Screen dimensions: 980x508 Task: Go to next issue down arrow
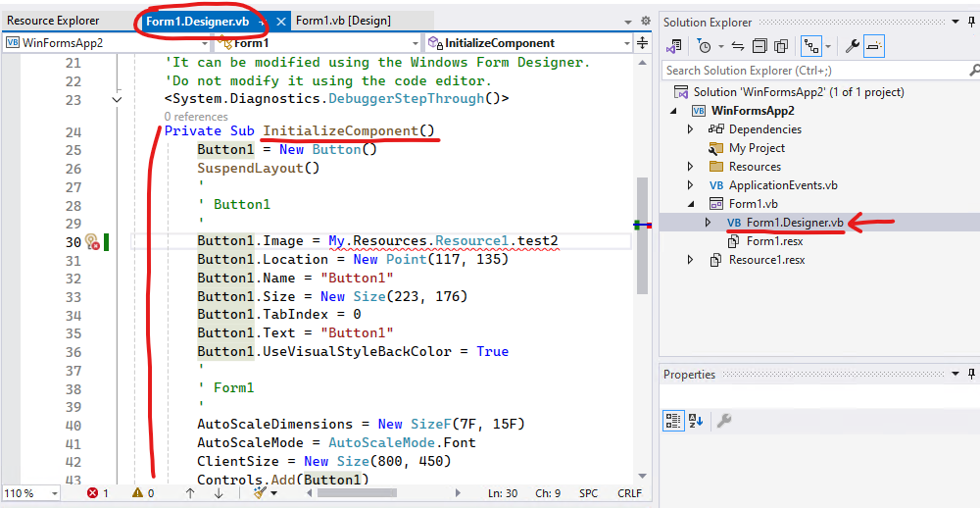[219, 493]
